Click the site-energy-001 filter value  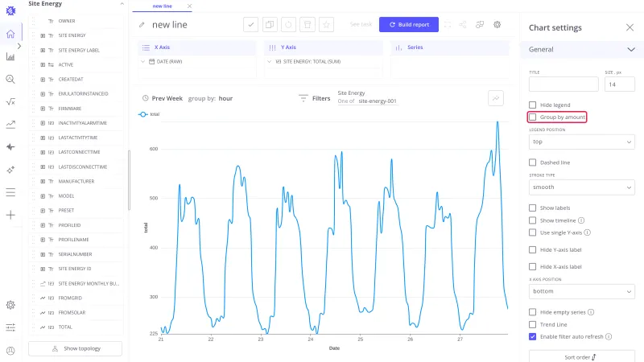tap(378, 101)
